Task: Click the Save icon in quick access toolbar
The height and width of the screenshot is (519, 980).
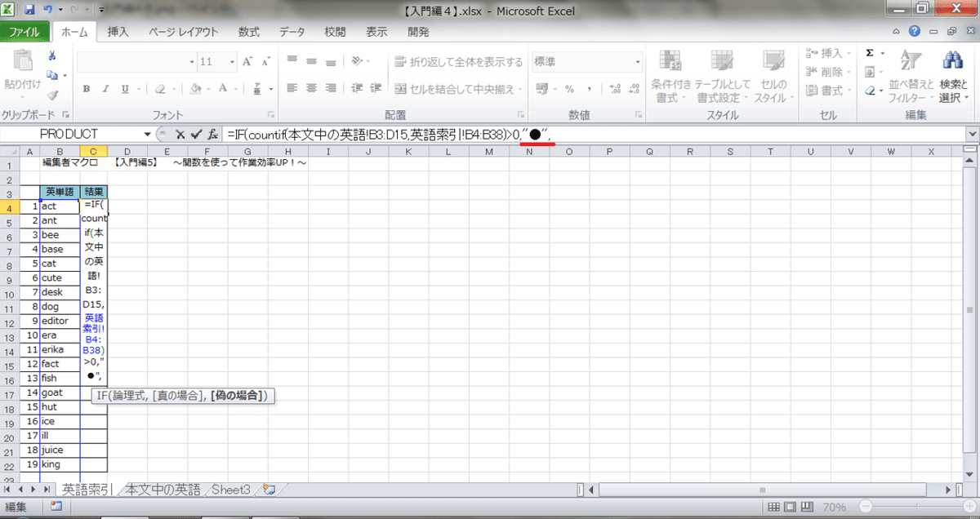Action: pyautogui.click(x=30, y=11)
